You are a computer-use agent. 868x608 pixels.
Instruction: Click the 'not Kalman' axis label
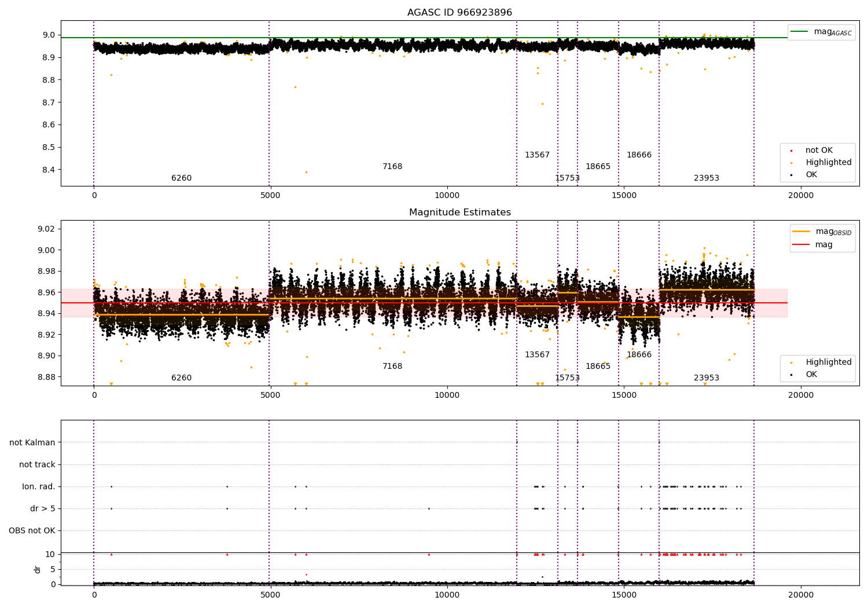coord(32,442)
